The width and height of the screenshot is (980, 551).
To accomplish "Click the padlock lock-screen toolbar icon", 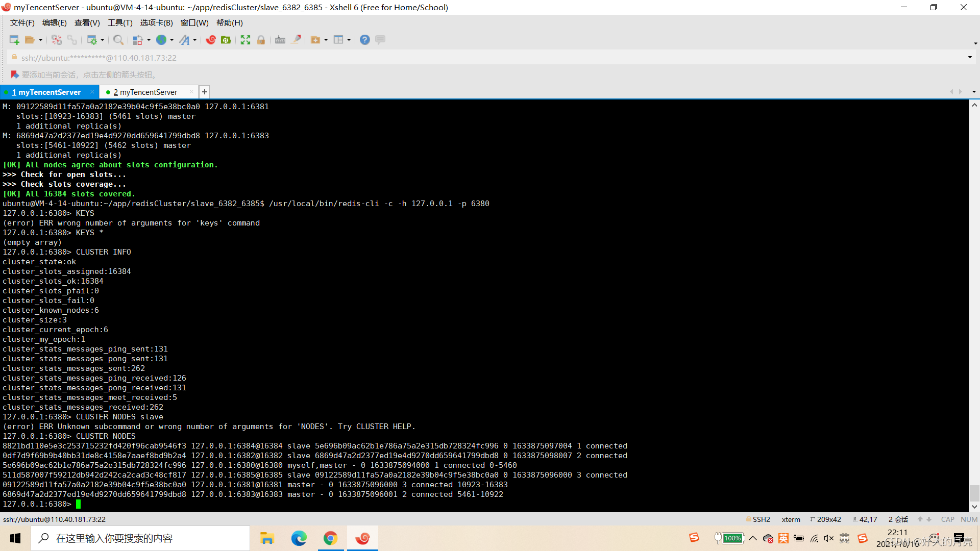I will (261, 40).
